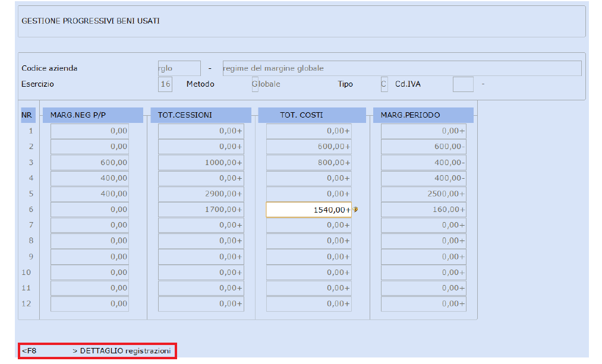Select the Codice azienda field containing rglo
This screenshot has width=602, height=364.
pyautogui.click(x=179, y=68)
